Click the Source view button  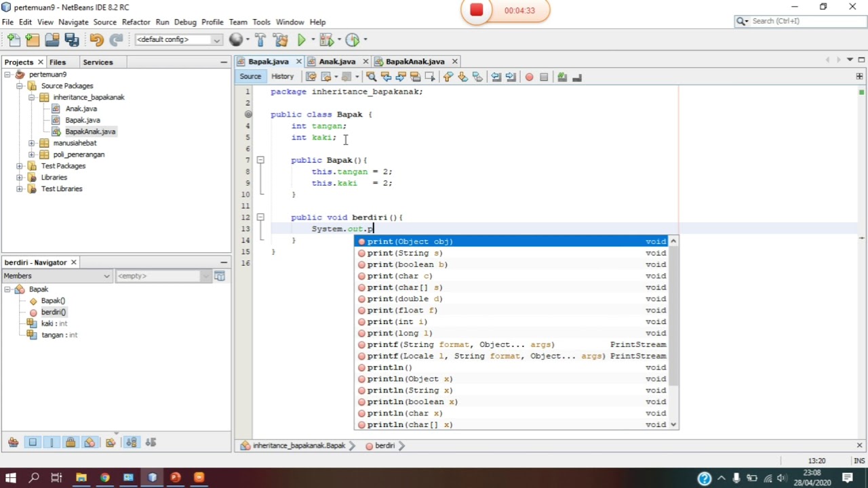[250, 77]
